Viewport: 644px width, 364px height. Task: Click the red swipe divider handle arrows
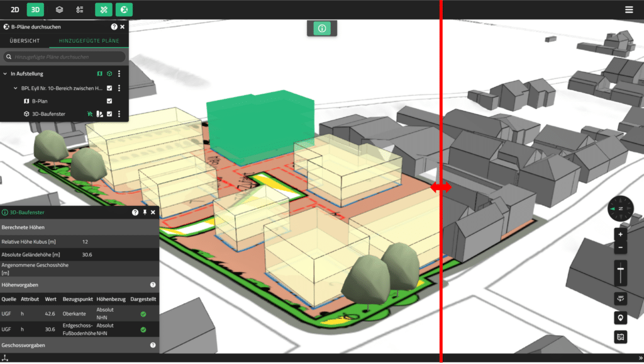pyautogui.click(x=441, y=187)
